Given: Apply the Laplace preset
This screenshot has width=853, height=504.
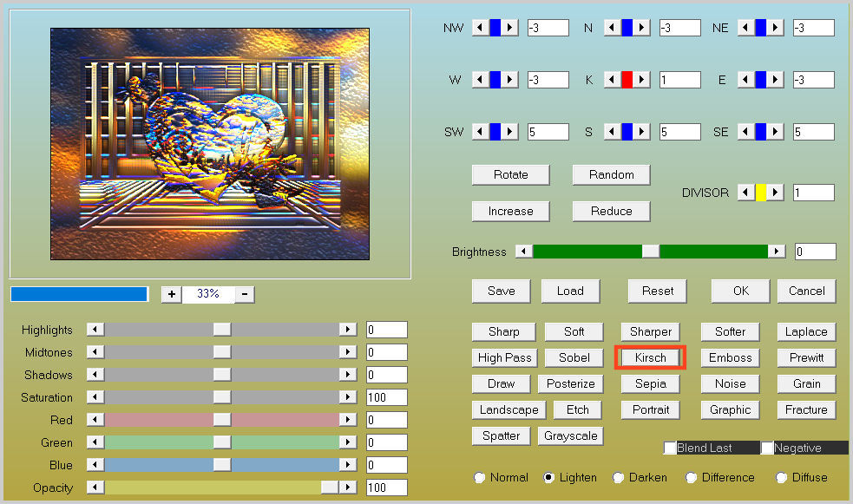Looking at the screenshot, I should tap(806, 331).
